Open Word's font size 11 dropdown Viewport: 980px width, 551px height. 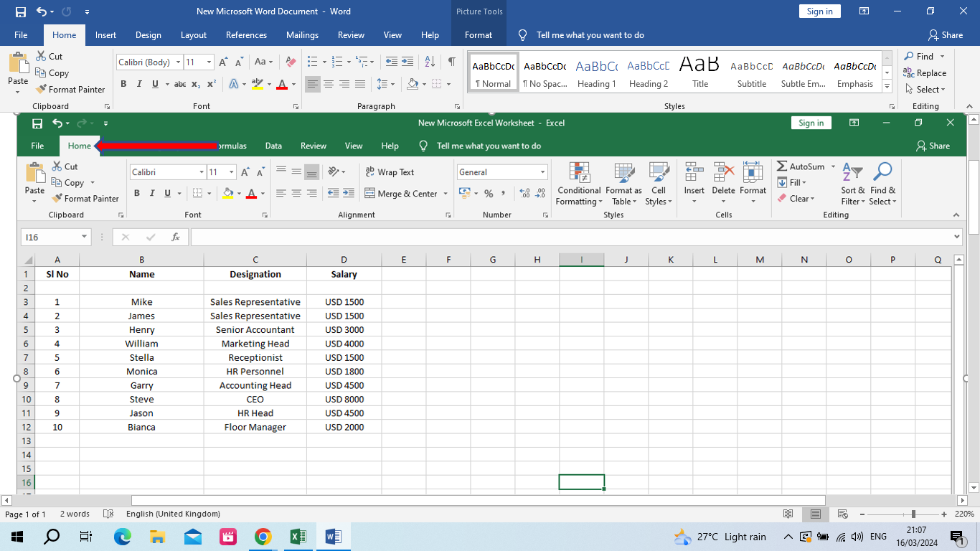[209, 62]
